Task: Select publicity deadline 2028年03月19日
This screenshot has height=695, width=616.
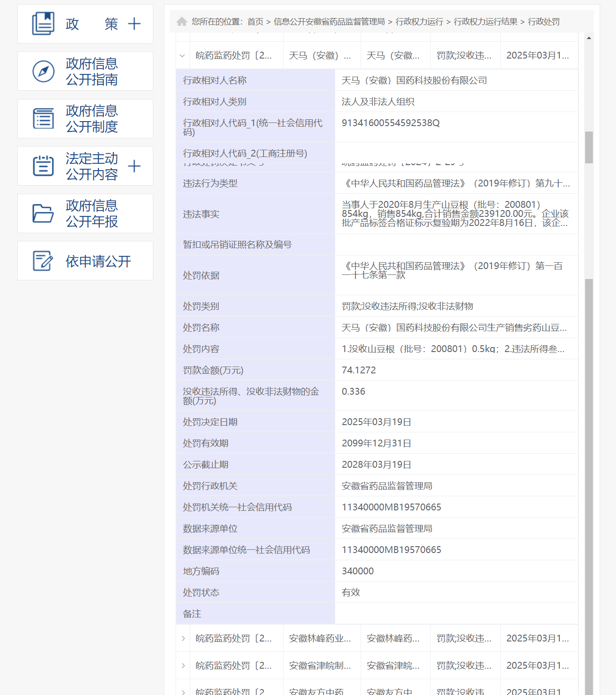Action: (x=376, y=465)
